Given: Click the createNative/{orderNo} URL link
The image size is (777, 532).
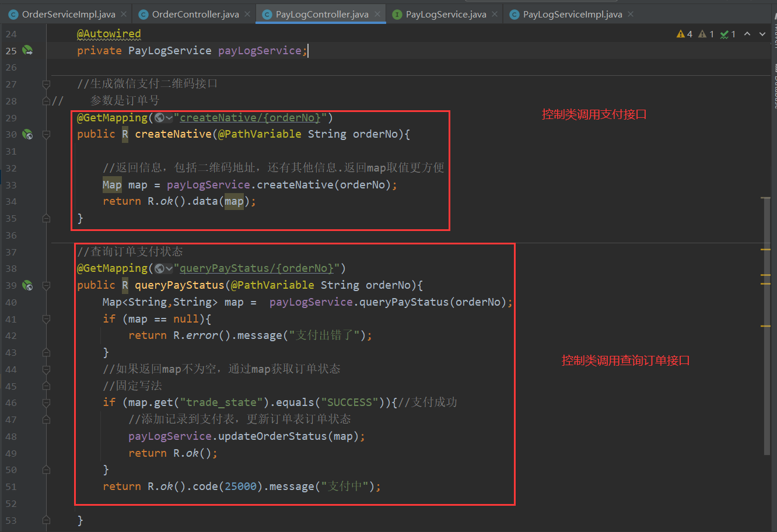Looking at the screenshot, I should tap(250, 118).
